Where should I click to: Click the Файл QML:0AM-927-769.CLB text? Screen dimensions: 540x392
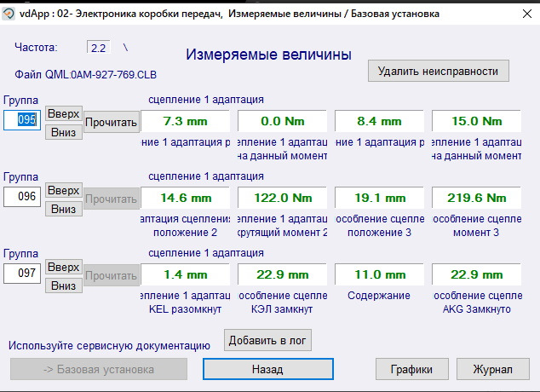85,75
